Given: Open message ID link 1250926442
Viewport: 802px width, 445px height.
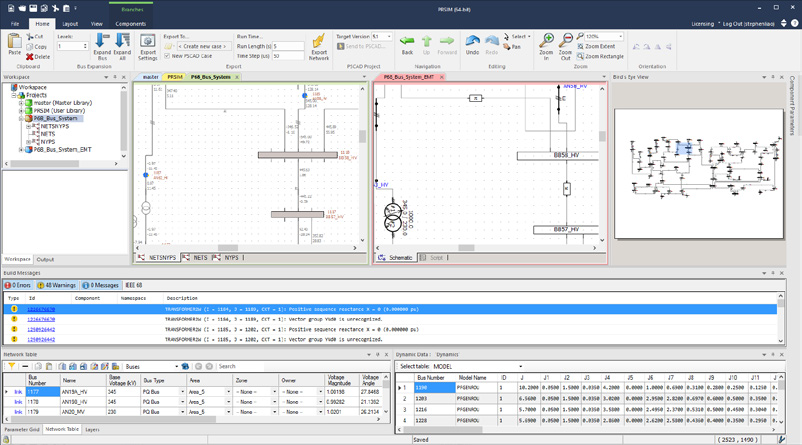Looking at the screenshot, I should (41, 329).
